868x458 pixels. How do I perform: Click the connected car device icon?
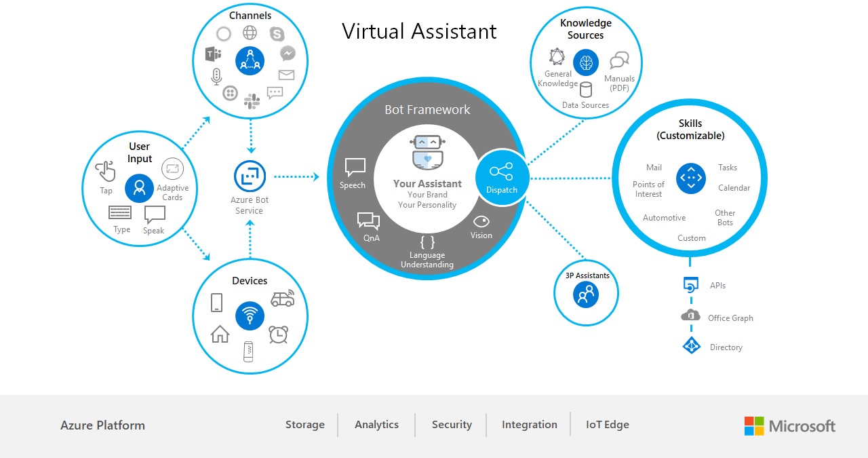click(x=283, y=299)
